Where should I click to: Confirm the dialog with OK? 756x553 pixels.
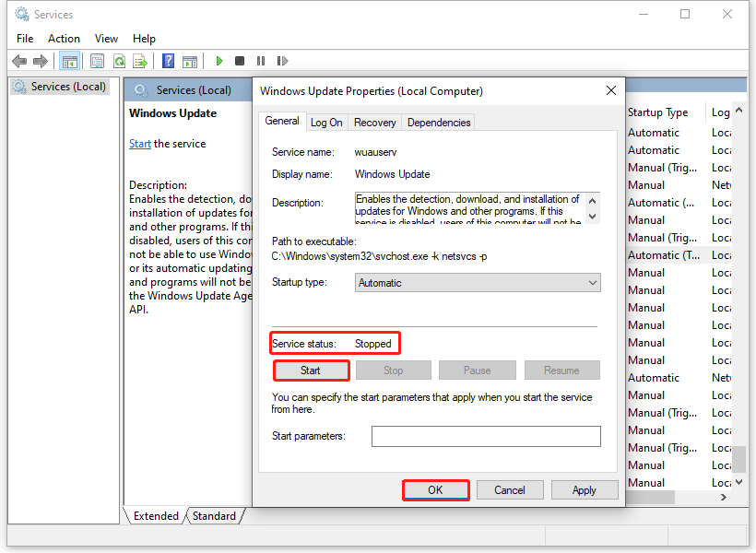point(435,490)
